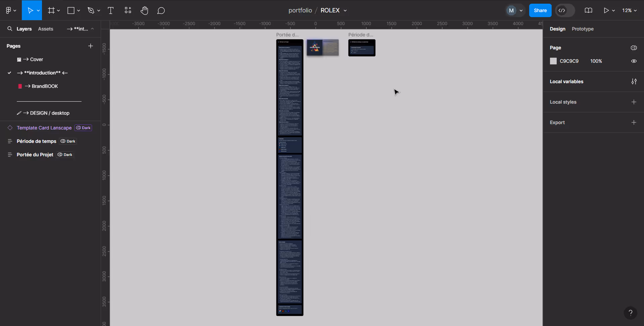Image resolution: width=644 pixels, height=326 pixels.
Task: Open Local variables settings icon
Action: point(634,81)
